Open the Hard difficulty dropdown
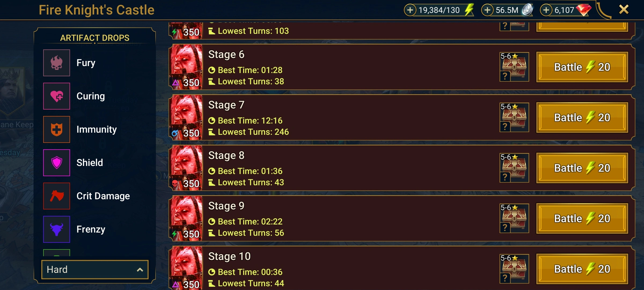 [95, 269]
